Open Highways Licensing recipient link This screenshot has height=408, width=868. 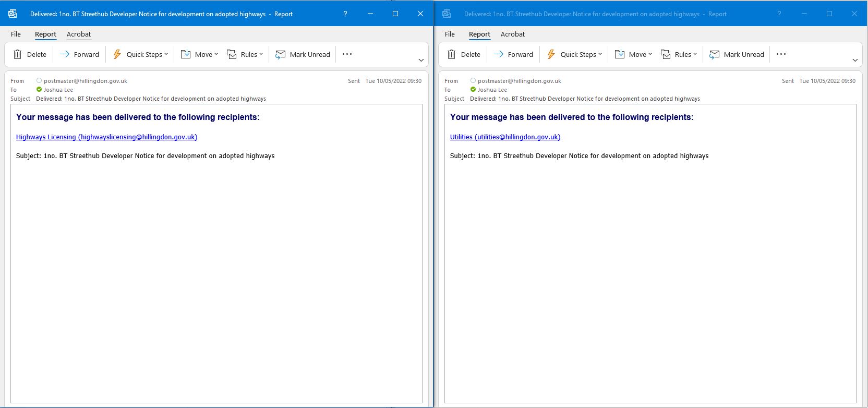[x=106, y=137]
